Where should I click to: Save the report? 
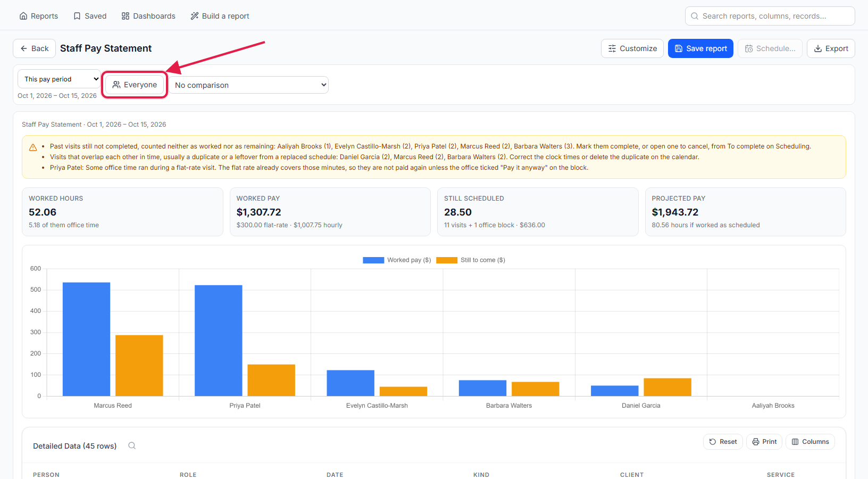[700, 48]
